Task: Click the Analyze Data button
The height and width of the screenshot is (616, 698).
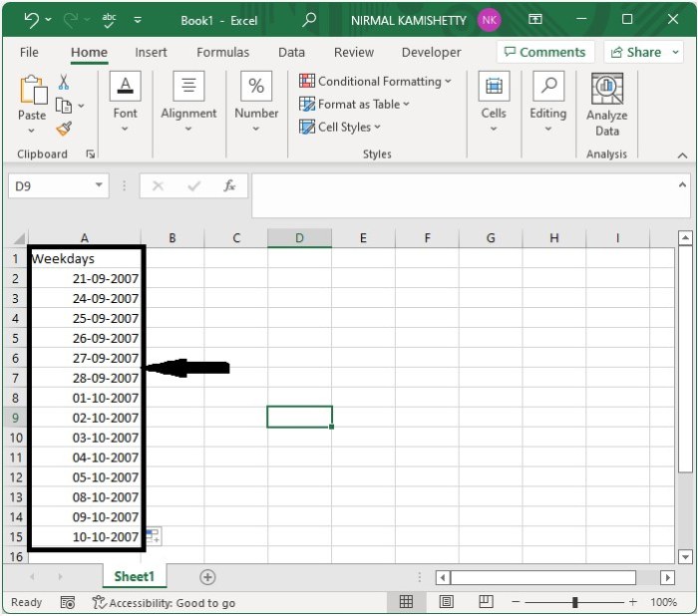Action: [x=607, y=105]
